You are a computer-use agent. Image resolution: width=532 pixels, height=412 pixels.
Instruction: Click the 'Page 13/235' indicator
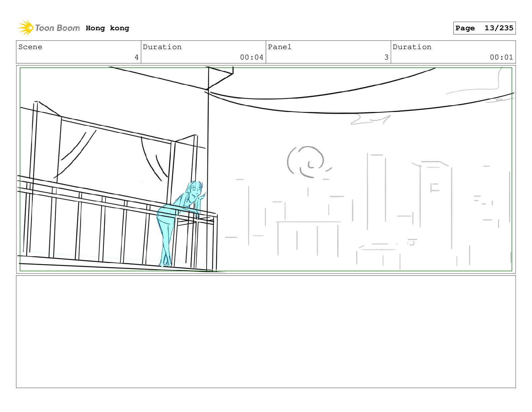point(484,28)
